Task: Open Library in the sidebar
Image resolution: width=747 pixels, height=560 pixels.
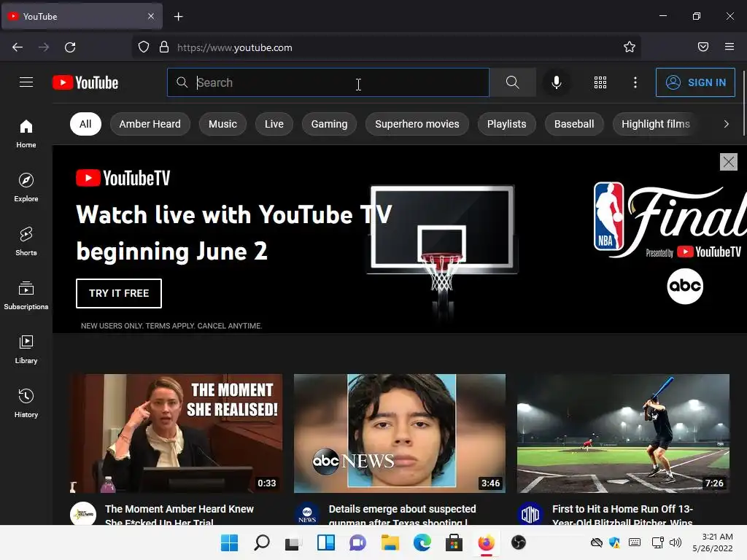Action: tap(26, 349)
